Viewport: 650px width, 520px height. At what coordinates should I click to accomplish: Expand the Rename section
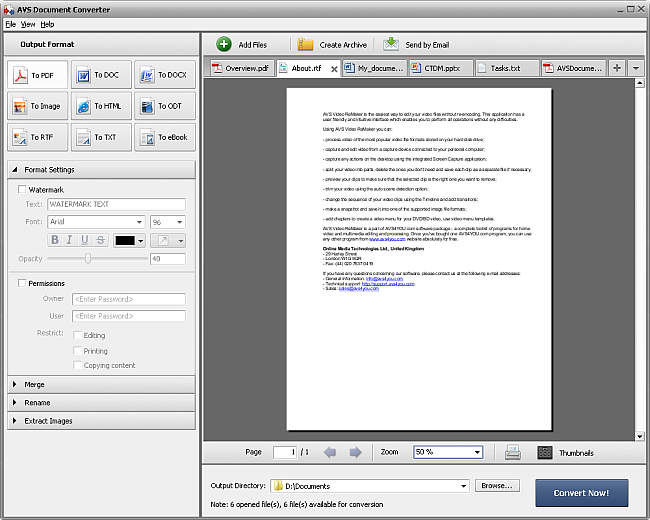coord(102,403)
